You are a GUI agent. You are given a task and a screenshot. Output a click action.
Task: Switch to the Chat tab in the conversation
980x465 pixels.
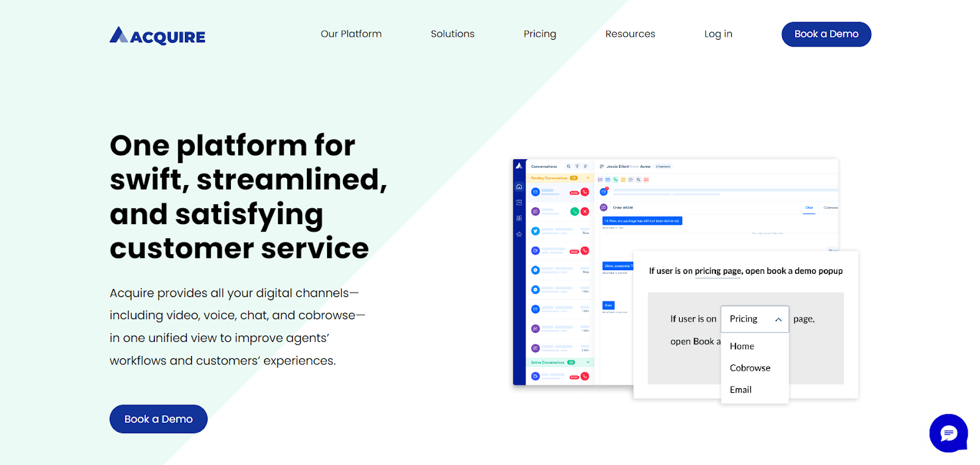809,208
